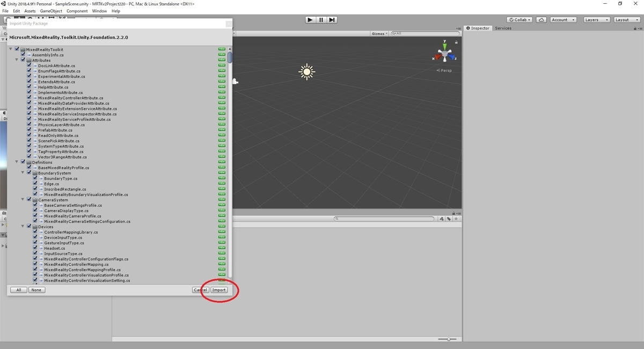Image resolution: width=644 pixels, height=349 pixels.
Task: Click the Definitions folder icon
Action: click(x=29, y=162)
